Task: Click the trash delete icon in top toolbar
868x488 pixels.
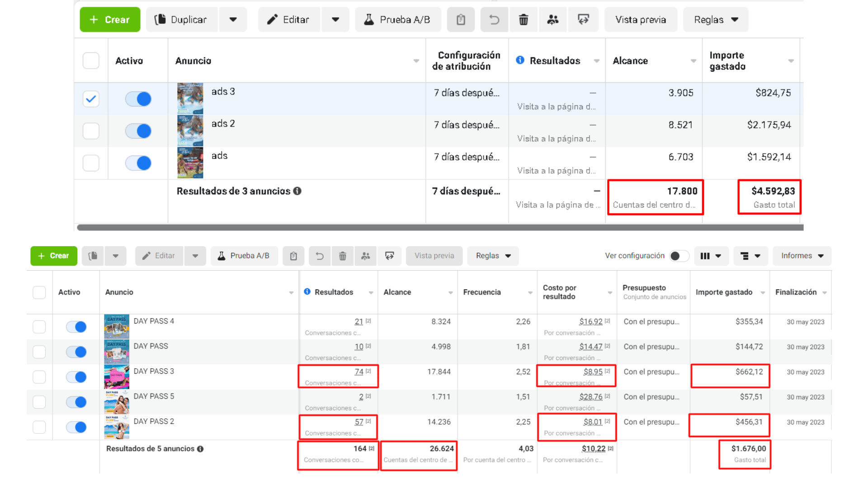Action: coord(523,20)
